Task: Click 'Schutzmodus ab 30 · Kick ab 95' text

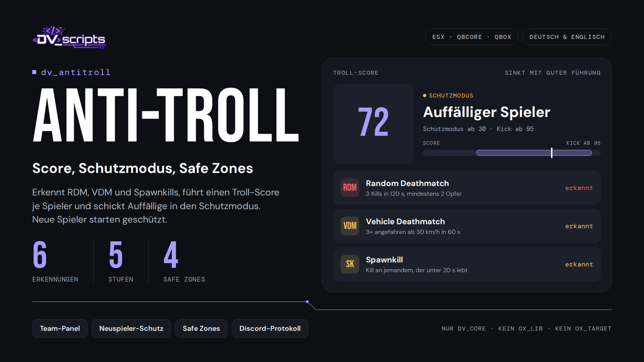Action: point(478,129)
